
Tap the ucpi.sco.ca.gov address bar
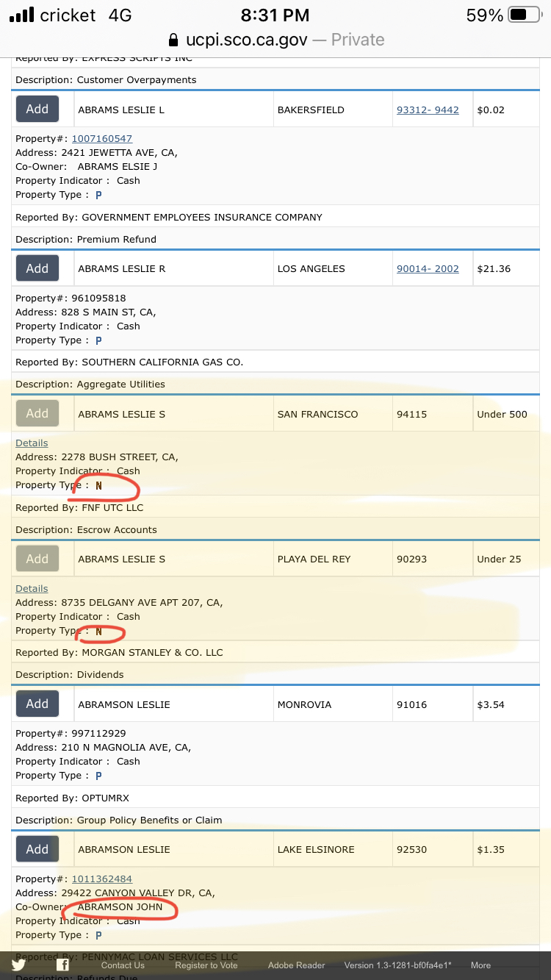tap(275, 40)
